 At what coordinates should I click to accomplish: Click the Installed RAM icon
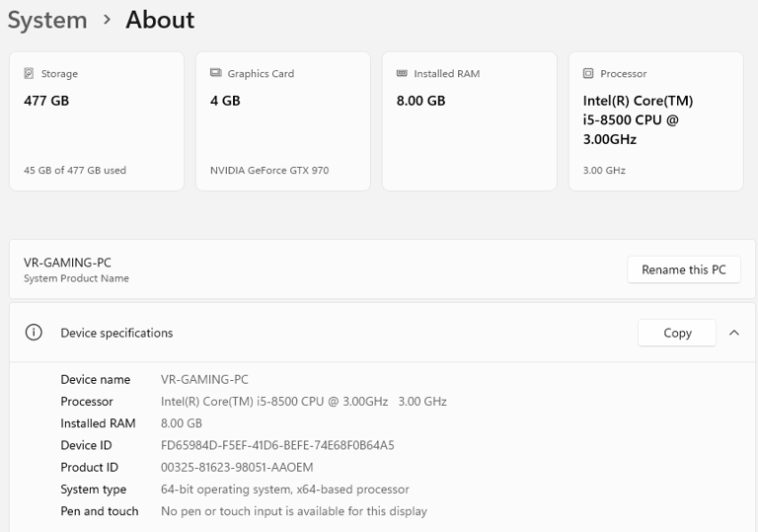coord(402,73)
